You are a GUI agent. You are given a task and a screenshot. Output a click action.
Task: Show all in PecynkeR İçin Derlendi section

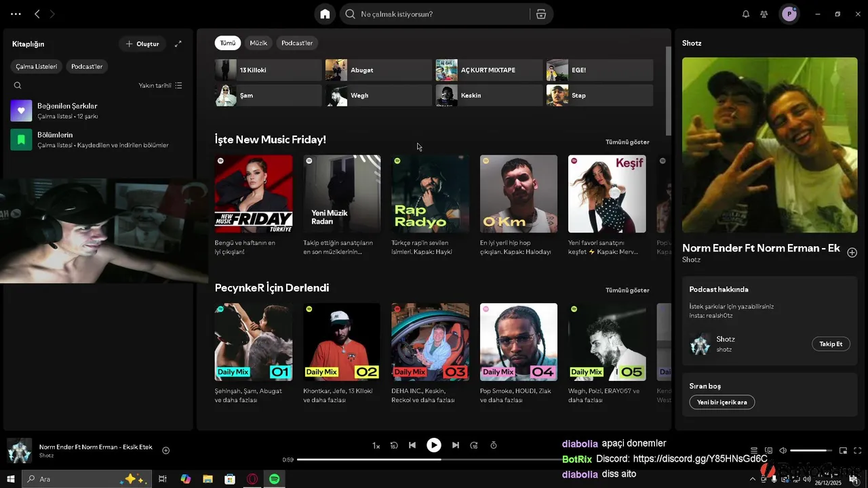coord(627,290)
